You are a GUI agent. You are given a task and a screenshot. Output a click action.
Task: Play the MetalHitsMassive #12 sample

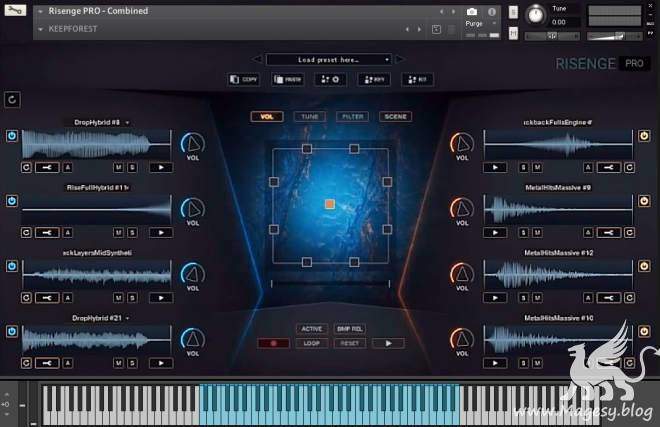tap(495, 298)
